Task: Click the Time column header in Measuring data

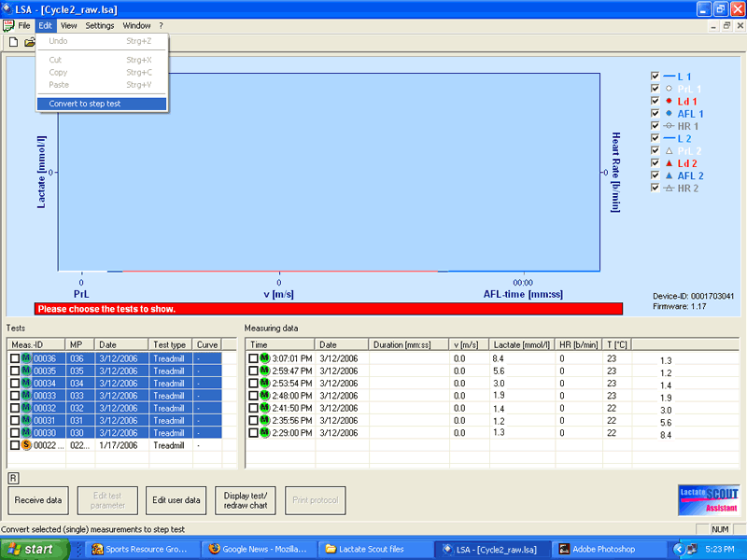Action: click(x=280, y=344)
